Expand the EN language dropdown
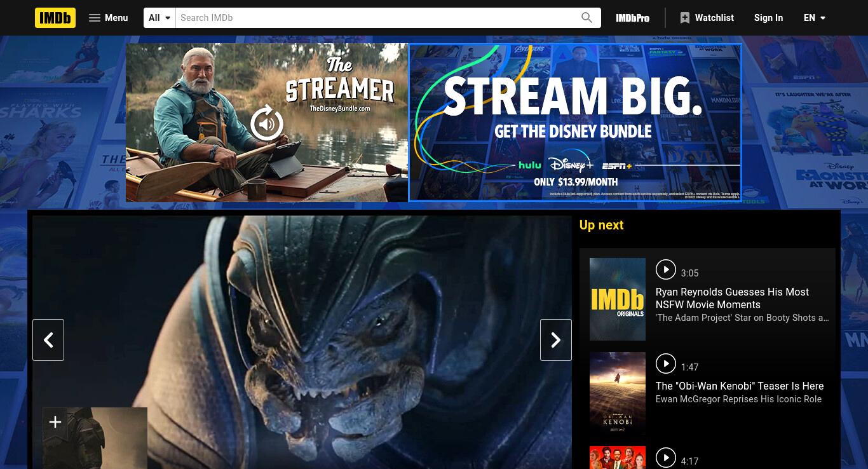The width and height of the screenshot is (868, 469). (815, 18)
